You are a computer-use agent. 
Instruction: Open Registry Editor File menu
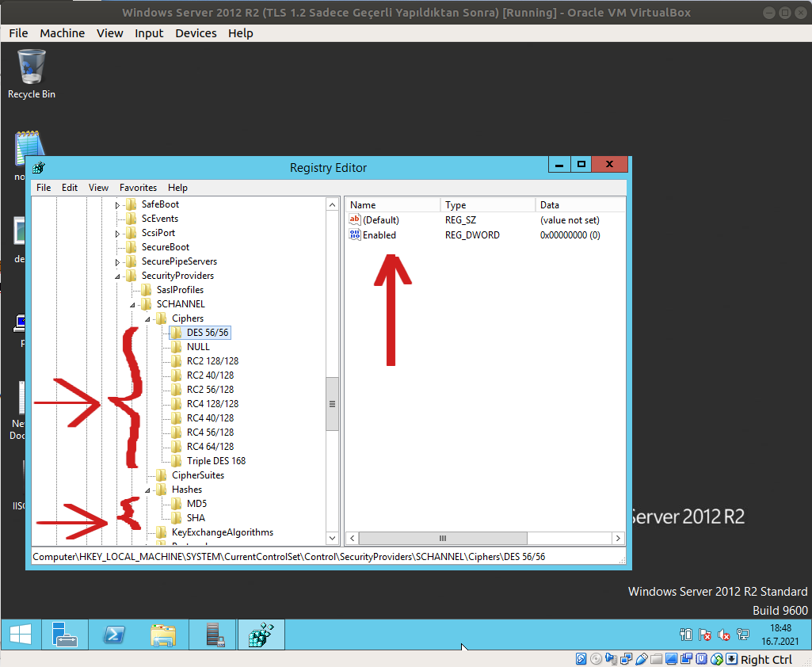44,188
